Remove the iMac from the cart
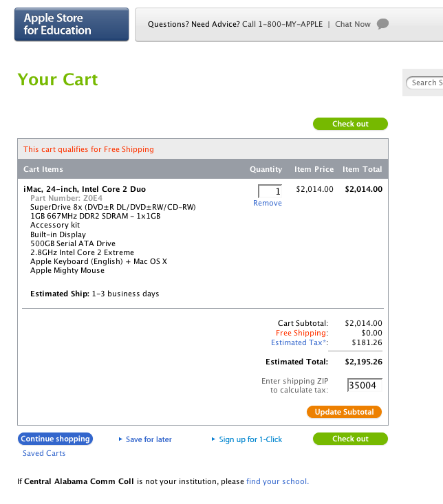 pos(268,203)
